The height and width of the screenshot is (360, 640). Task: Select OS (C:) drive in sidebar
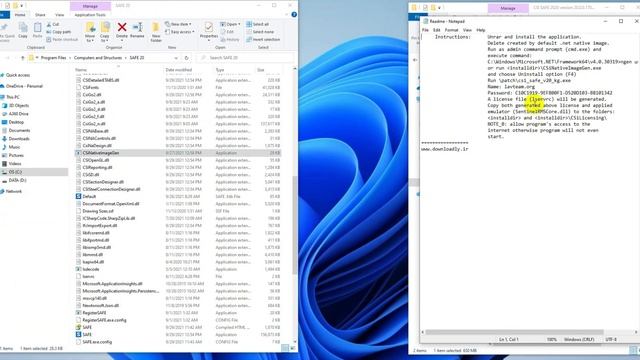click(15, 172)
